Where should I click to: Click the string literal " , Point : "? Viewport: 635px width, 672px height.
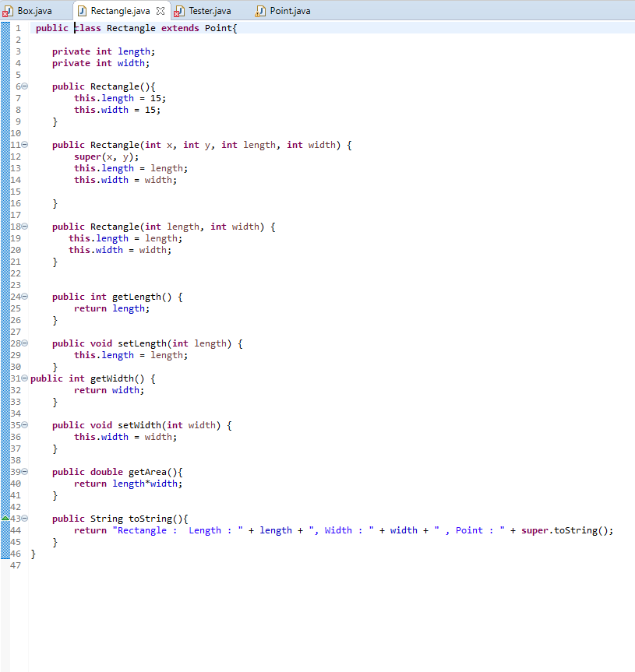tap(469, 530)
